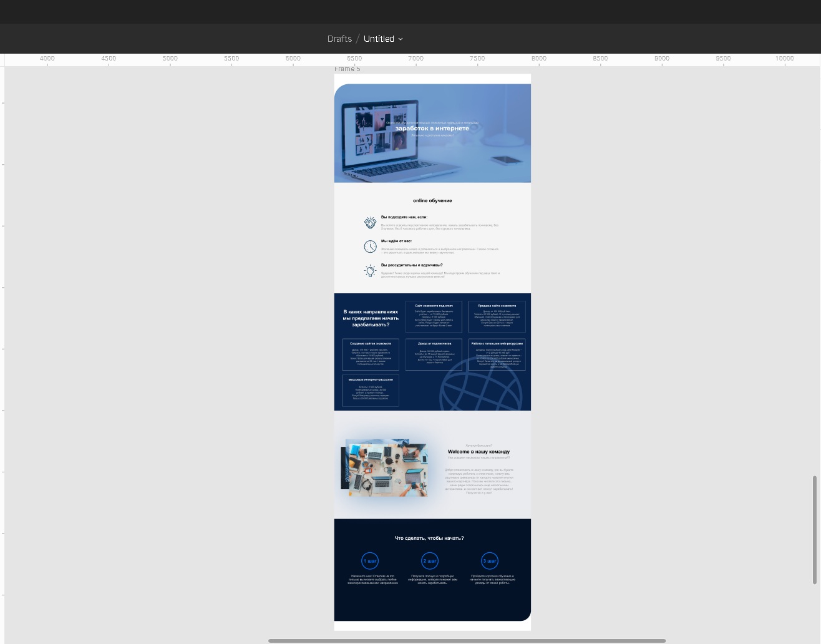Select the 'заработок в интернете' hero heading
Screen dimensions: 821x644
point(432,129)
